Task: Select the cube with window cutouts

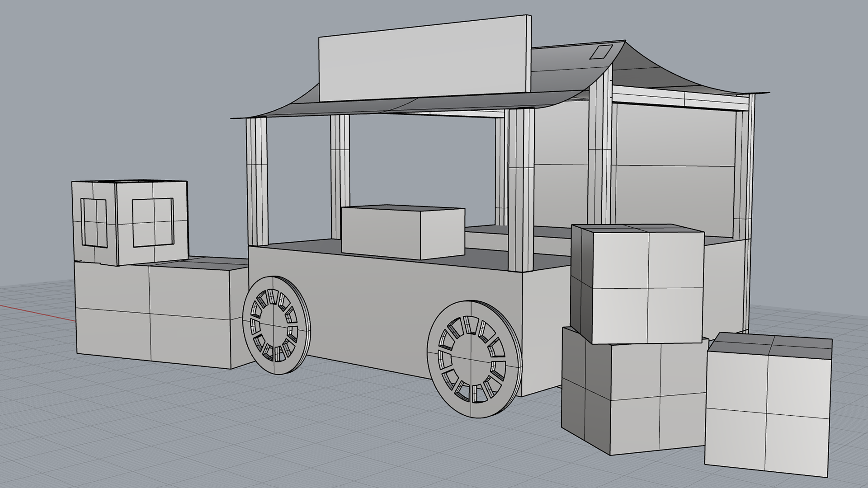Action: 129,222
